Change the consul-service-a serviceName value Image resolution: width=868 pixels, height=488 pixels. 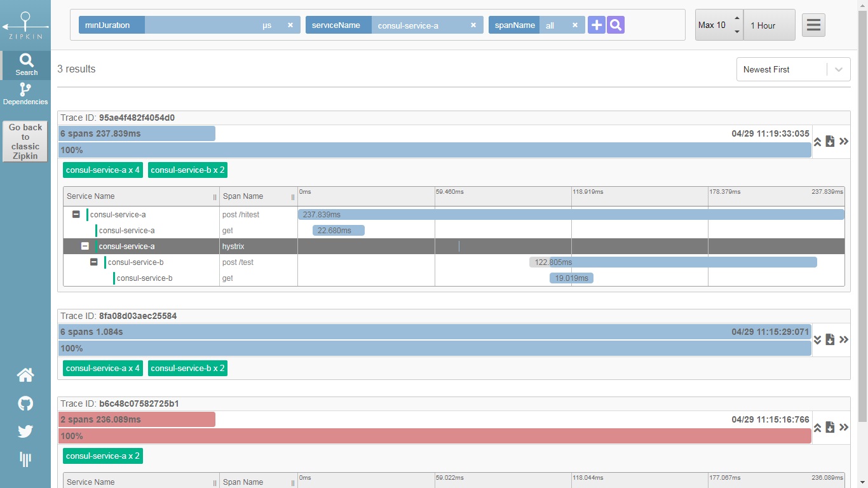click(x=418, y=25)
